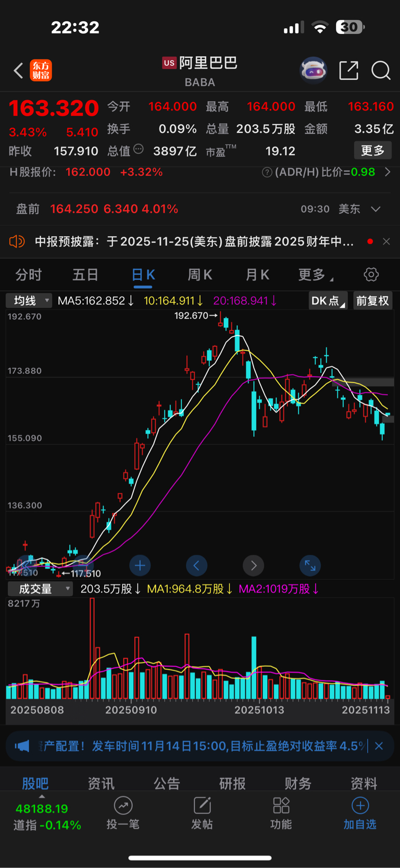
Task: Expand the 盘前 time zone chevron
Action: tap(376, 209)
